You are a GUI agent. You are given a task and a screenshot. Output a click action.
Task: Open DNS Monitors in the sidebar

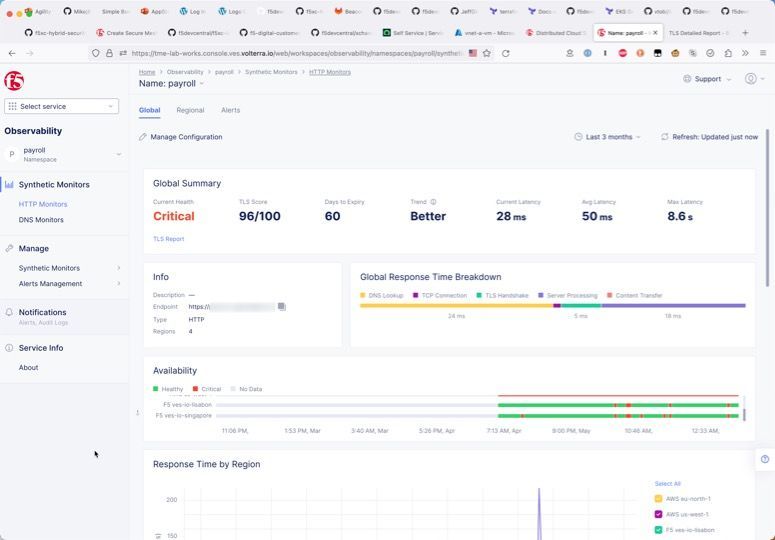41,220
